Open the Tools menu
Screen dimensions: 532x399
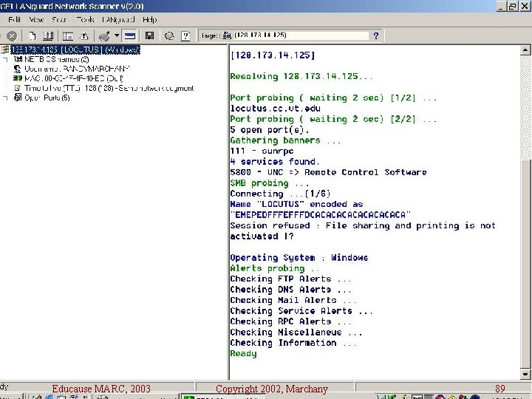(x=85, y=20)
